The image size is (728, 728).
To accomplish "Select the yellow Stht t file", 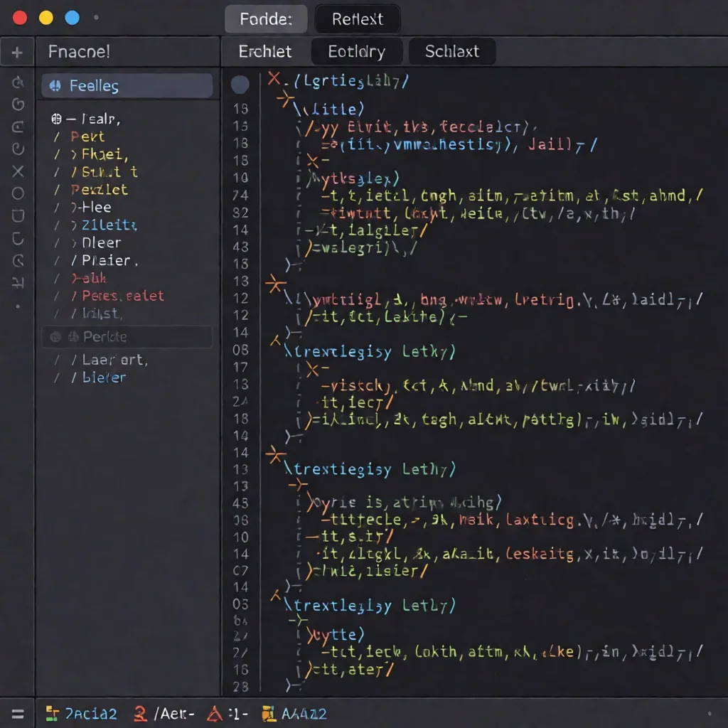I will point(109,172).
